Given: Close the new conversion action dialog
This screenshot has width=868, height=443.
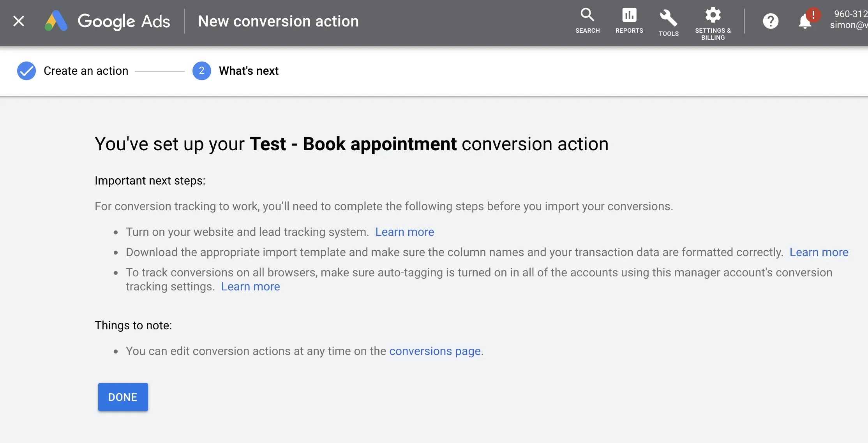Looking at the screenshot, I should [19, 21].
